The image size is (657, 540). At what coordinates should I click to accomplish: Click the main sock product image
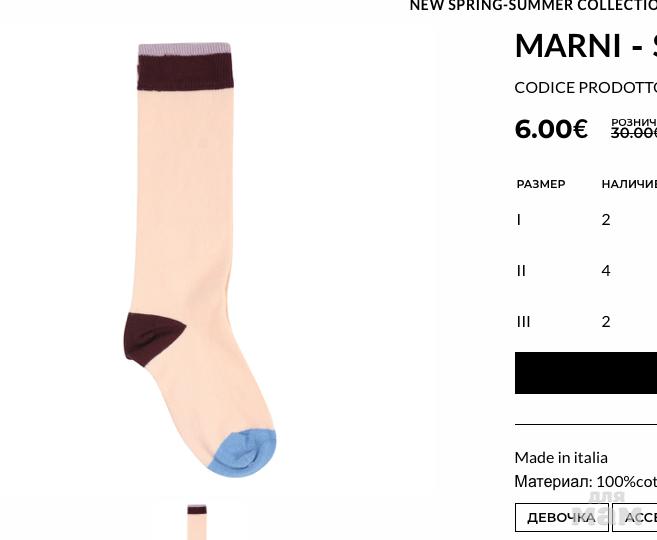click(196, 260)
